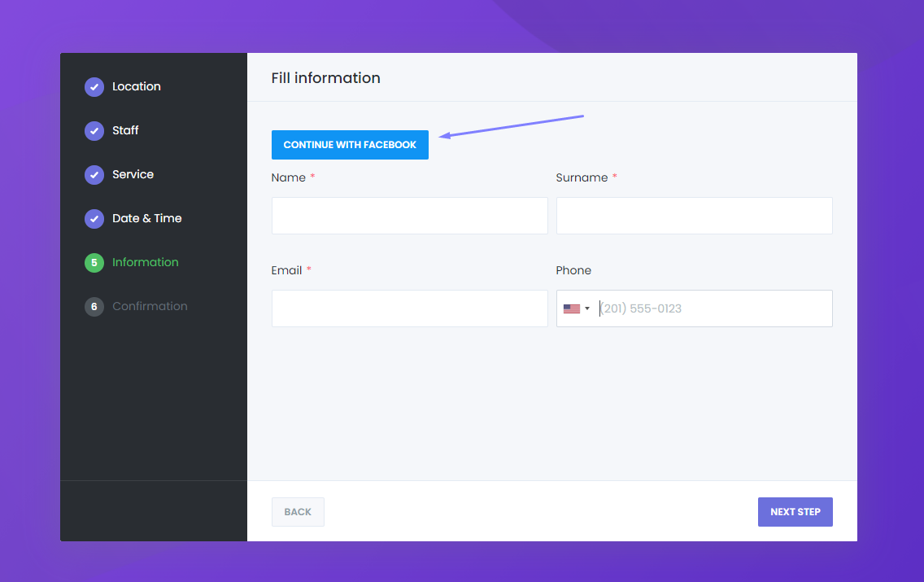The image size is (924, 582).
Task: Click the step 6 number circle
Action: pos(94,307)
